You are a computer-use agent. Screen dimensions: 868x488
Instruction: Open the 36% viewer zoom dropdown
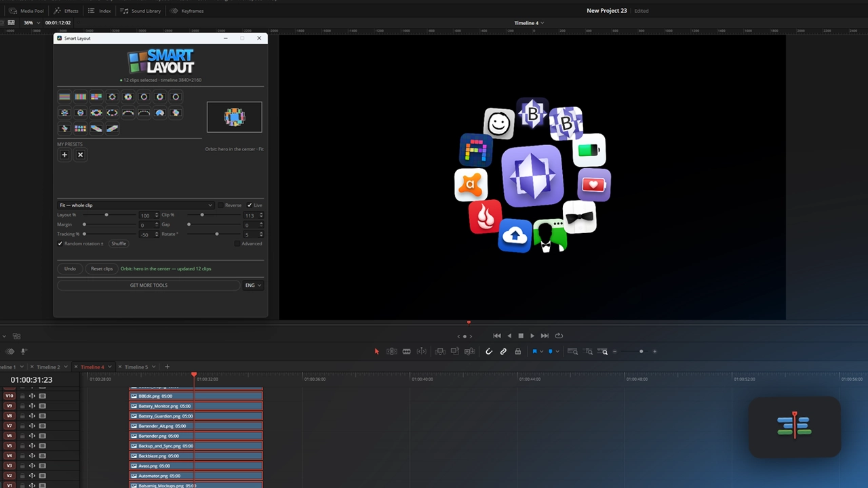click(x=31, y=22)
